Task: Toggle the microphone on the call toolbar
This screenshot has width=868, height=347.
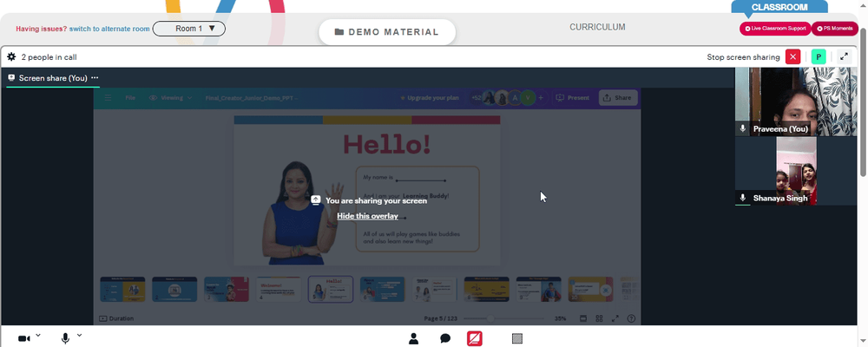Action: coord(65,338)
